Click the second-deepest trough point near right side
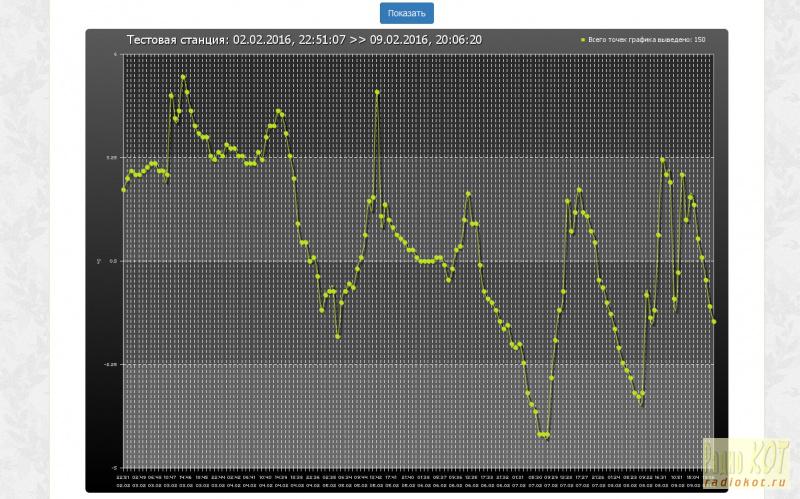The height and width of the screenshot is (499, 800). tap(638, 397)
